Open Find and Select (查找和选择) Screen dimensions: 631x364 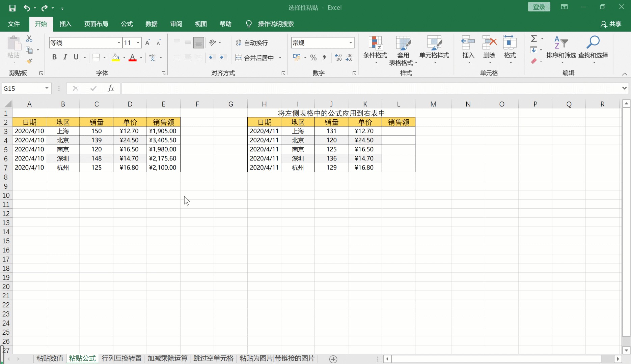(x=593, y=50)
